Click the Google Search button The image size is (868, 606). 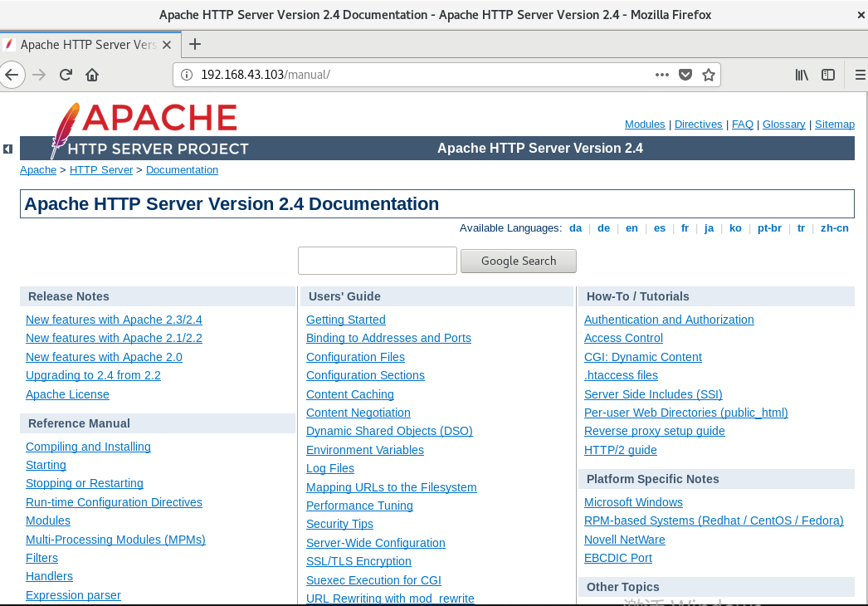[519, 261]
